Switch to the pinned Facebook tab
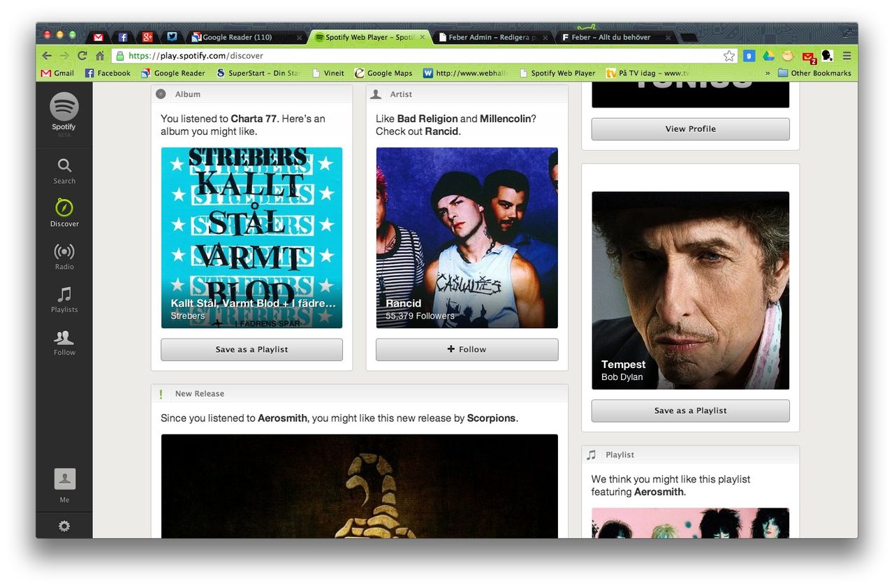This screenshot has width=894, height=588. (123, 37)
